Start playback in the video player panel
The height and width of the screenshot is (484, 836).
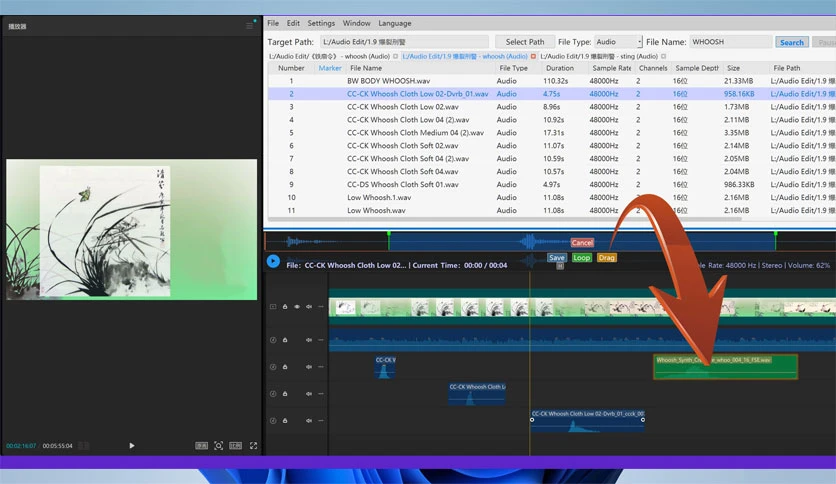(x=132, y=446)
